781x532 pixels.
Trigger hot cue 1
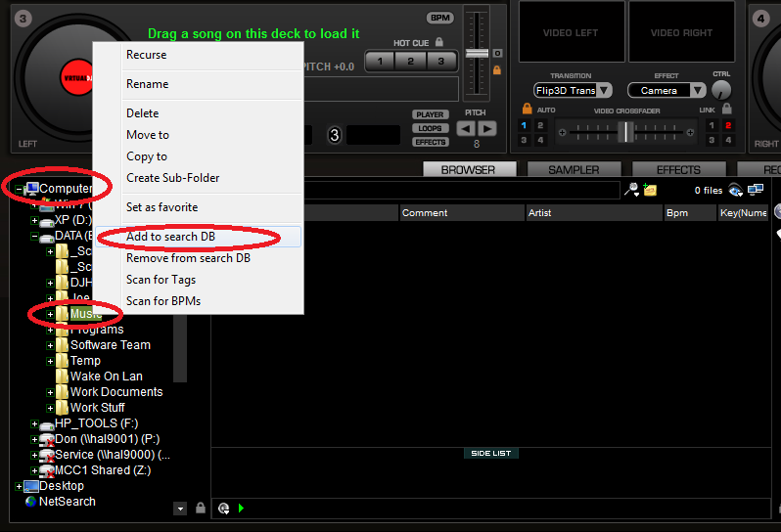coord(380,62)
